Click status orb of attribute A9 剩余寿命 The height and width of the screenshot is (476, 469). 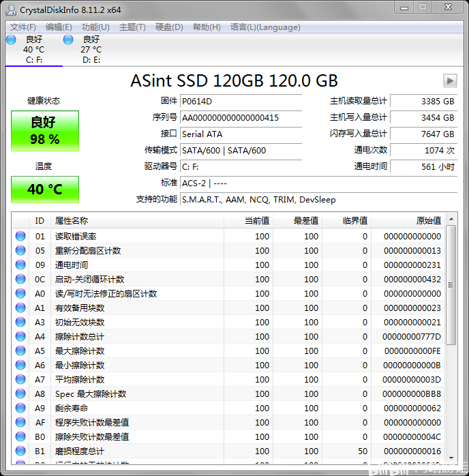coord(20,408)
